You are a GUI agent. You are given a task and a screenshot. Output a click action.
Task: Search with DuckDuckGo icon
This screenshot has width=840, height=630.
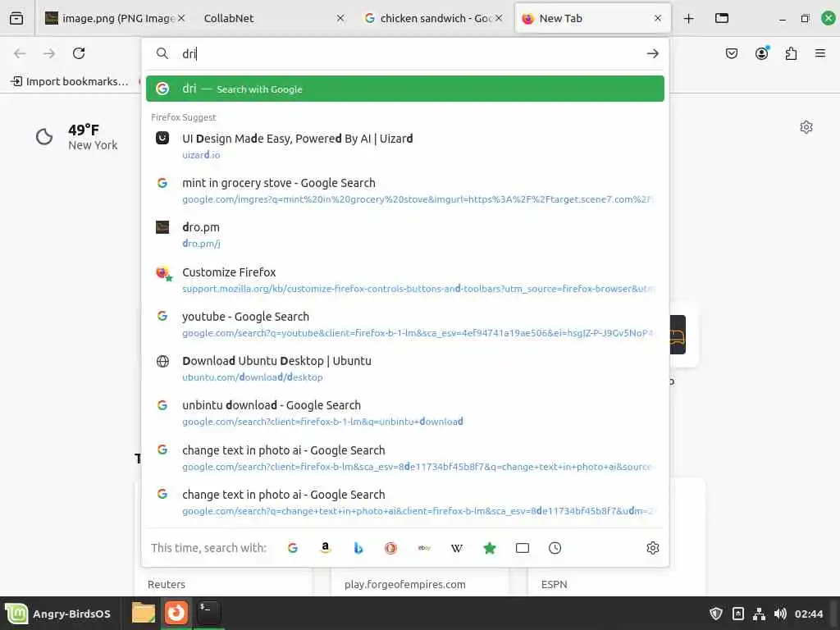(x=390, y=547)
